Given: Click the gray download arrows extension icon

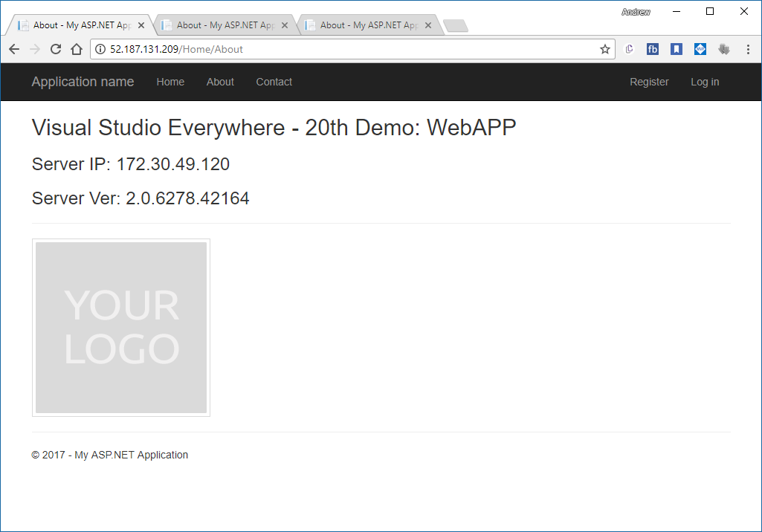Looking at the screenshot, I should 724,49.
